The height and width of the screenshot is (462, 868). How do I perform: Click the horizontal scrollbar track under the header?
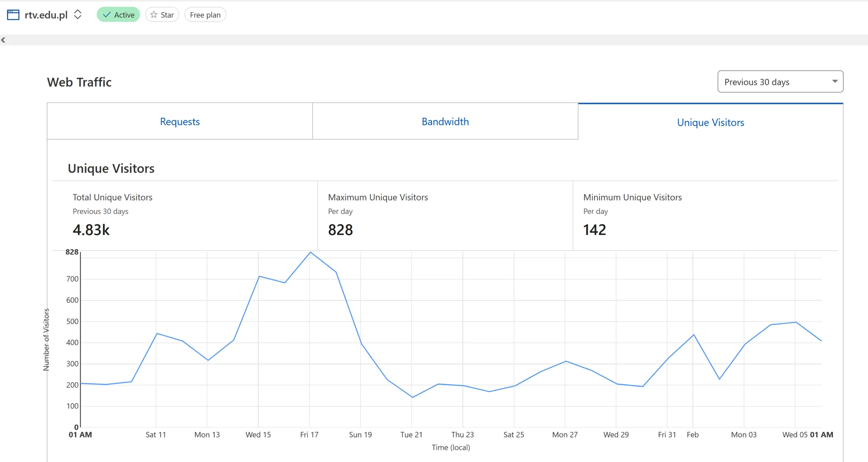point(434,40)
